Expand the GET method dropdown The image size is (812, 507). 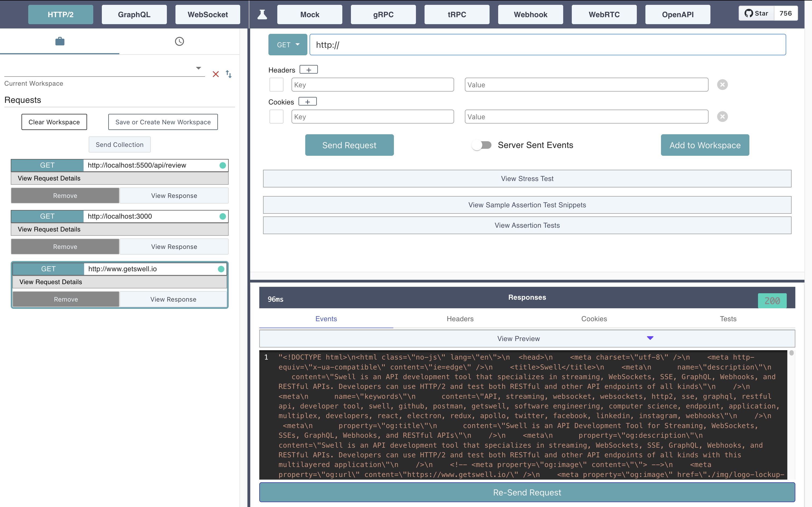(x=286, y=44)
